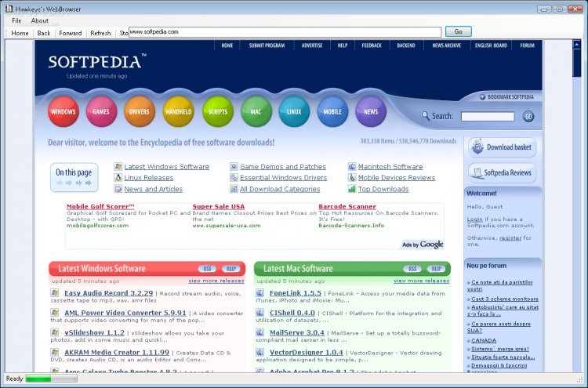Click the Game Demos and Patches link
This screenshot has width=588, height=388.
[283, 166]
